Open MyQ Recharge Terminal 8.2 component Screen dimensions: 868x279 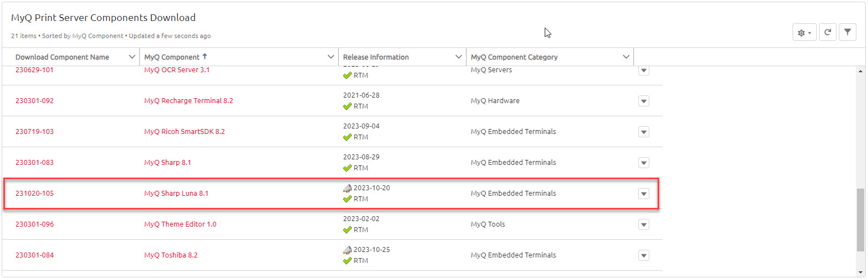click(x=189, y=101)
